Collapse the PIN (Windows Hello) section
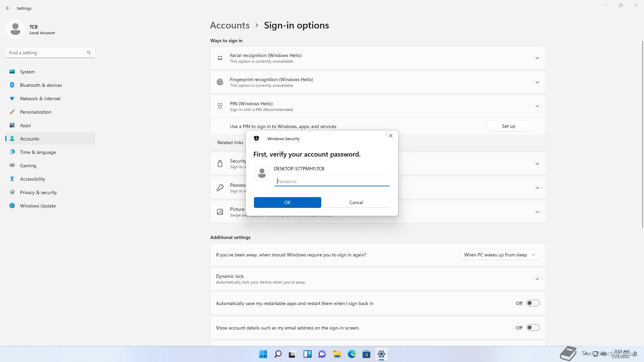Image resolution: width=644 pixels, height=362 pixels. (537, 106)
